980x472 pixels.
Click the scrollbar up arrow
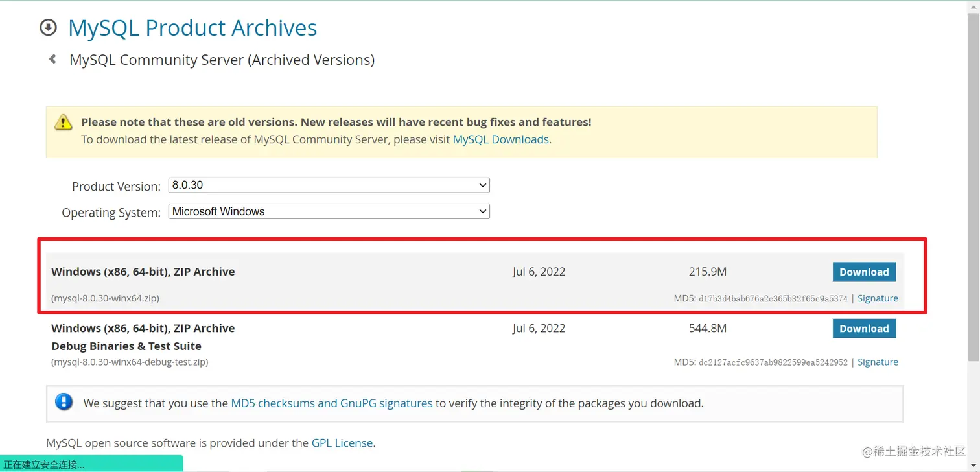pos(974,6)
